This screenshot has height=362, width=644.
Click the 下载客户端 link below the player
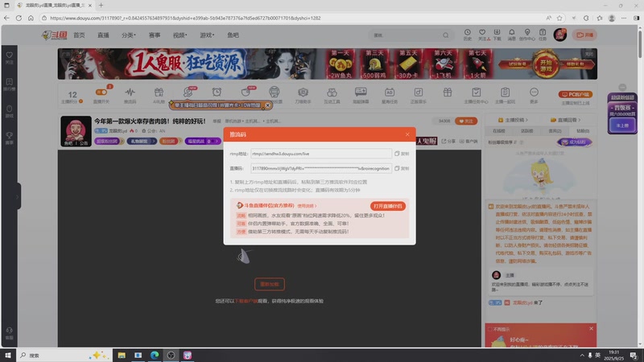[x=246, y=301]
